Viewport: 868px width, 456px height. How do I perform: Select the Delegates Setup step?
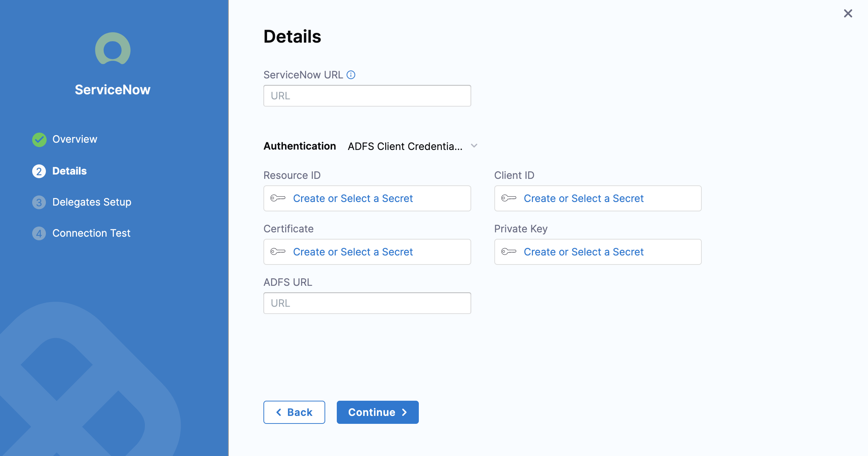coord(92,202)
